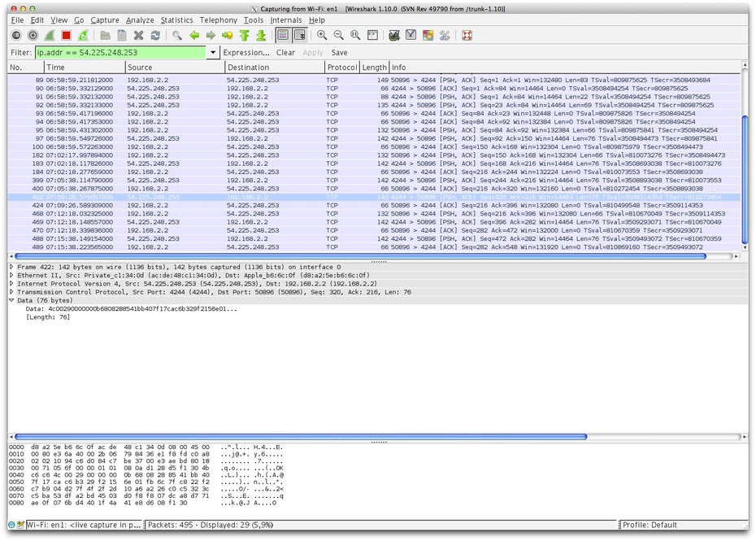
Task: Open the help lifebuoy icon
Action: 467,35
